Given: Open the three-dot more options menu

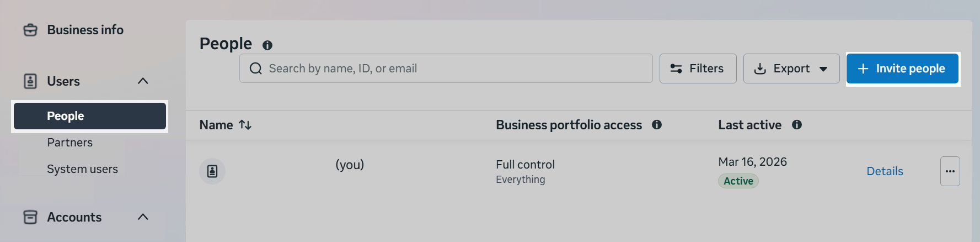Looking at the screenshot, I should (x=950, y=171).
